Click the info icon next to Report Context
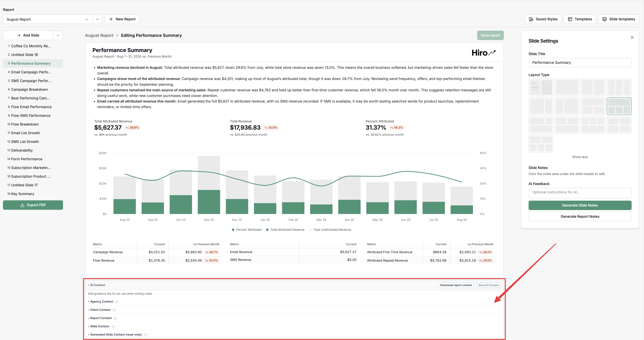644x340 pixels. pos(115,318)
